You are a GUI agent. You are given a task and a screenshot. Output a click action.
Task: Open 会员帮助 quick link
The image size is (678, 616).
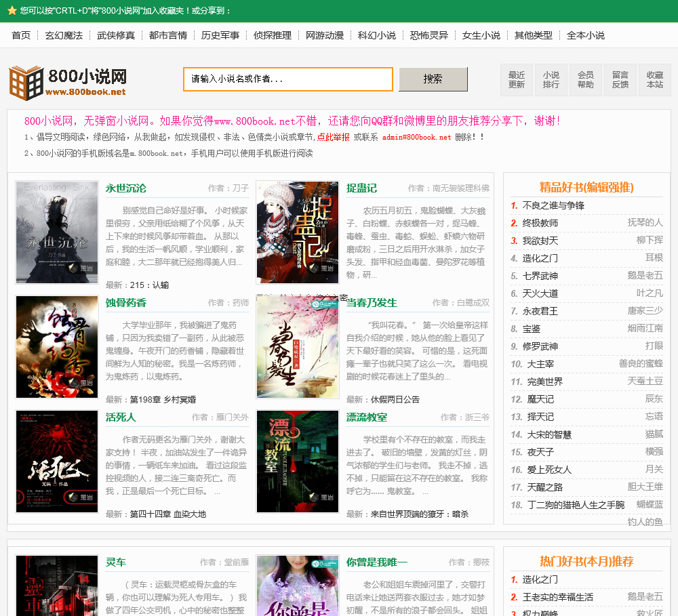tap(586, 80)
